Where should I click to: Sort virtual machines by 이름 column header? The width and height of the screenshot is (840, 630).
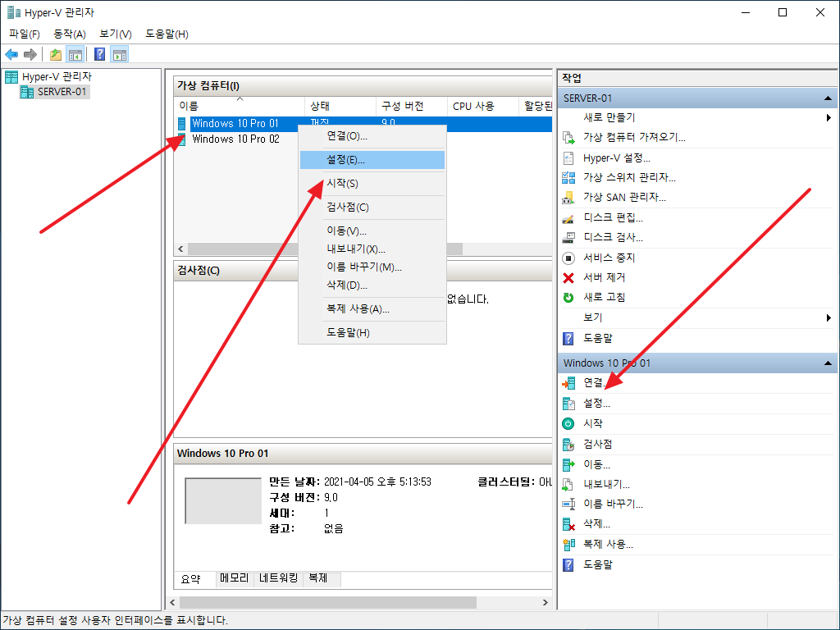click(x=240, y=106)
